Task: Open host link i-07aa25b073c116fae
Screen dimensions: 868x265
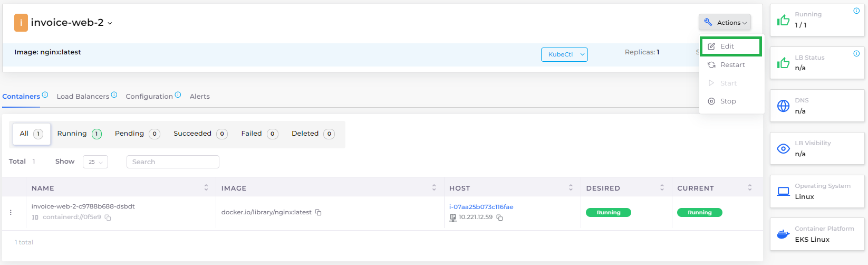Action: (x=481, y=207)
